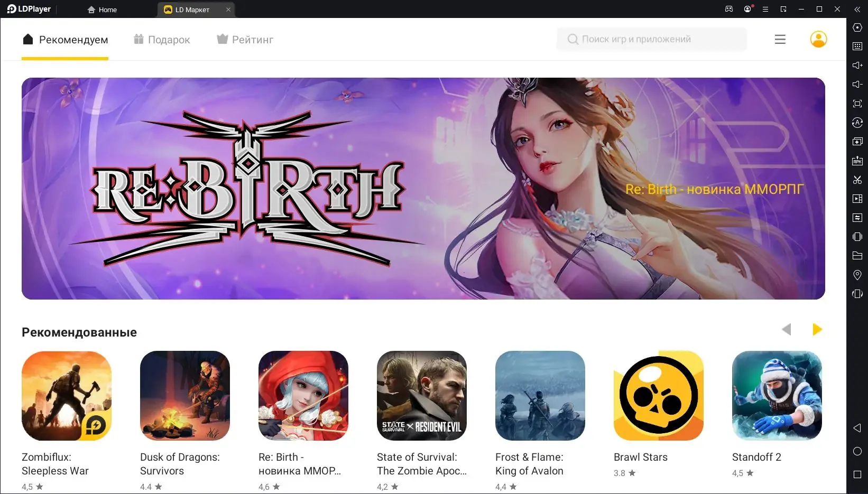Increase volume with the sidebar speaker-plus icon
Viewport: 868px width, 494px height.
point(857,66)
